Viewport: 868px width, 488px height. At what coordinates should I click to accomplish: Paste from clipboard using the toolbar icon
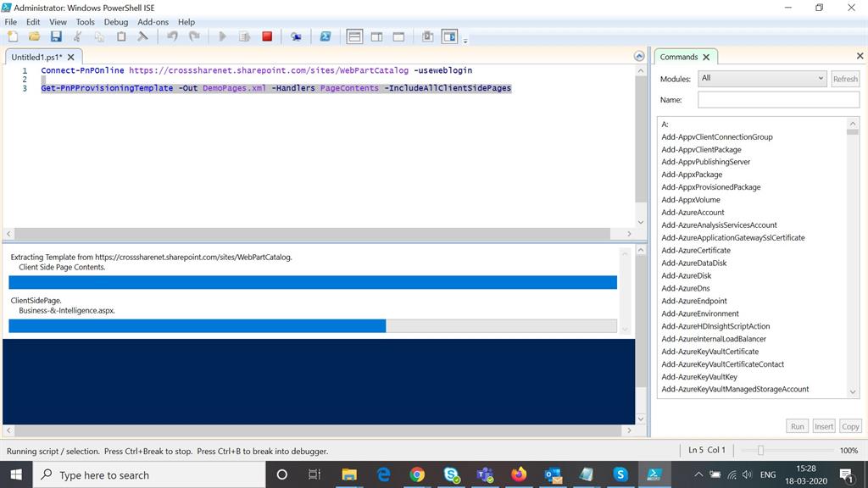[x=120, y=36]
